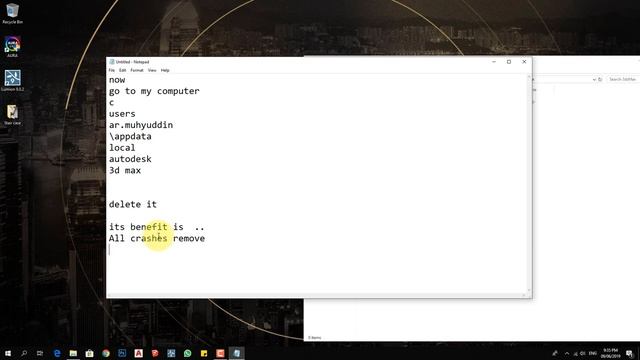Open SketchUp from the taskbar
Screen dimensions: 640x360
point(155,353)
